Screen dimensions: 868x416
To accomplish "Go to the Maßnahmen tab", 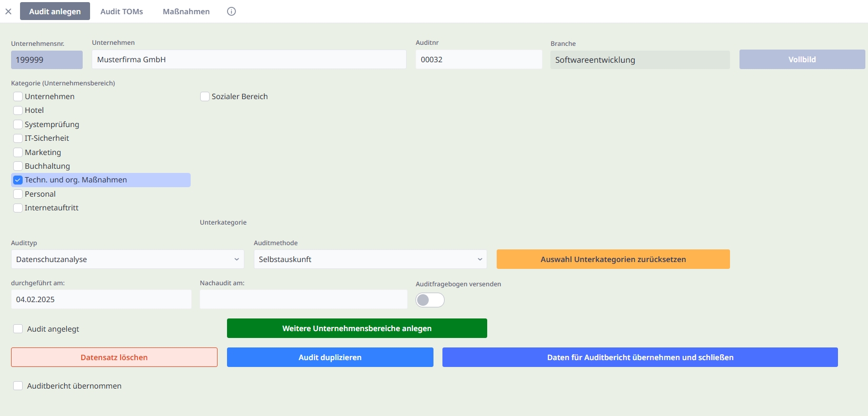I will [x=186, y=11].
